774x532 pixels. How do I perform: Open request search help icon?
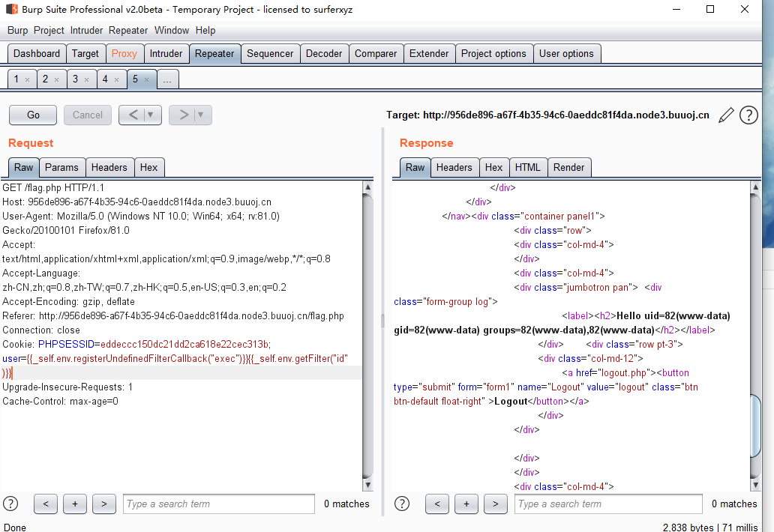pyautogui.click(x=10, y=504)
